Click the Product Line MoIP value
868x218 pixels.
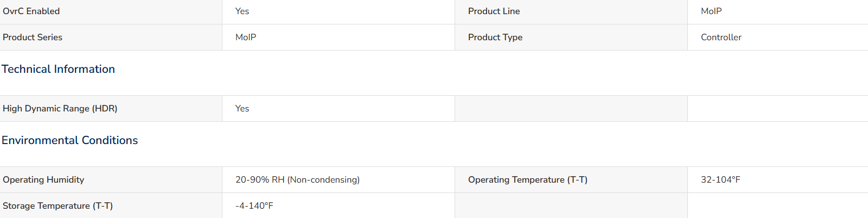click(x=711, y=11)
